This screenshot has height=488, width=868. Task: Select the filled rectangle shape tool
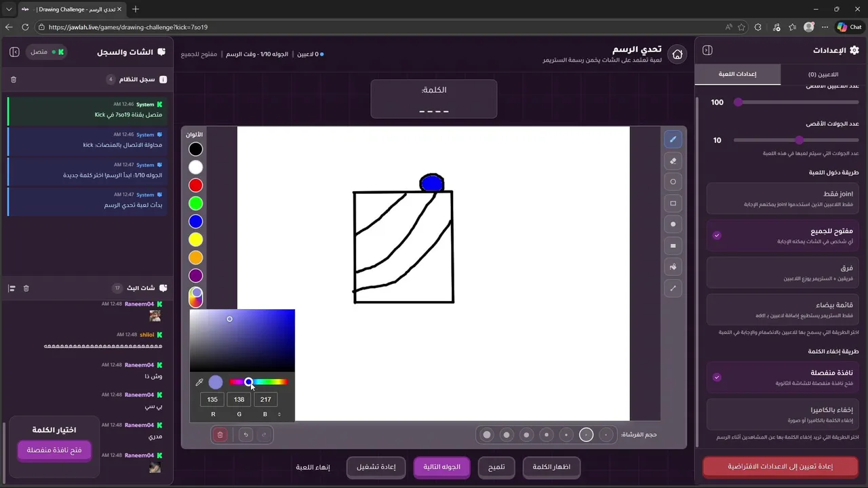(x=673, y=245)
